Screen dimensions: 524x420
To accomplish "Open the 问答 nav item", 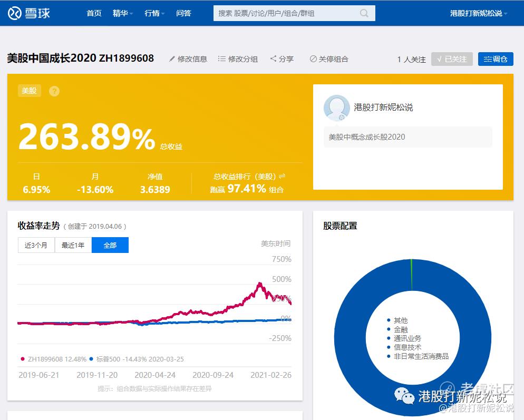I will pyautogui.click(x=183, y=13).
